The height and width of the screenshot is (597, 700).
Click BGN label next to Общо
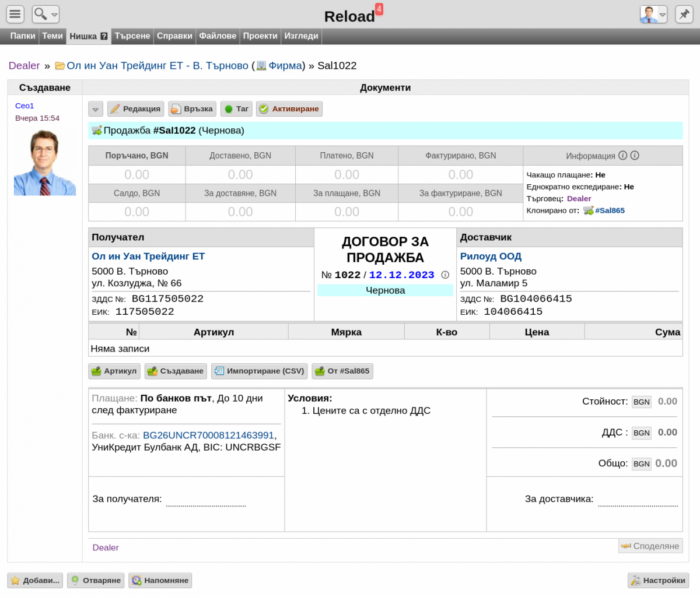[642, 463]
